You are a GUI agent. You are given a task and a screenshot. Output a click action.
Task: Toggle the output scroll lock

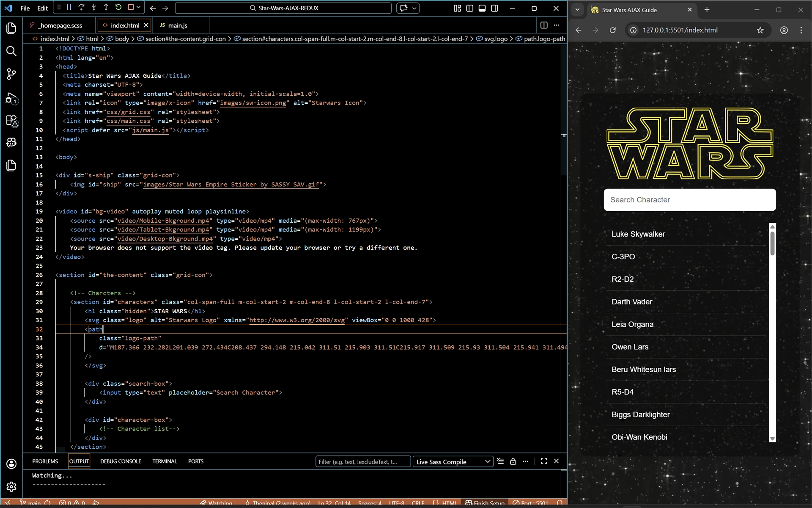pos(513,461)
